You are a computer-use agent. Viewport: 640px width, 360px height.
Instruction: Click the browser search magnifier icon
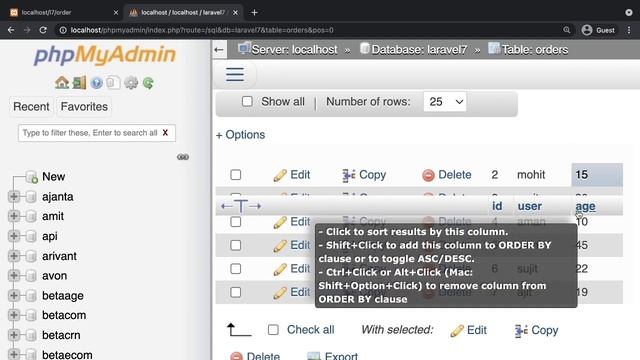567,30
